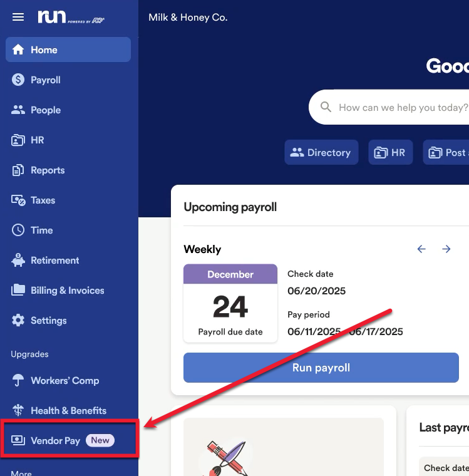Click the Retirement piggy bank icon
Image resolution: width=469 pixels, height=476 pixels.
(18, 261)
